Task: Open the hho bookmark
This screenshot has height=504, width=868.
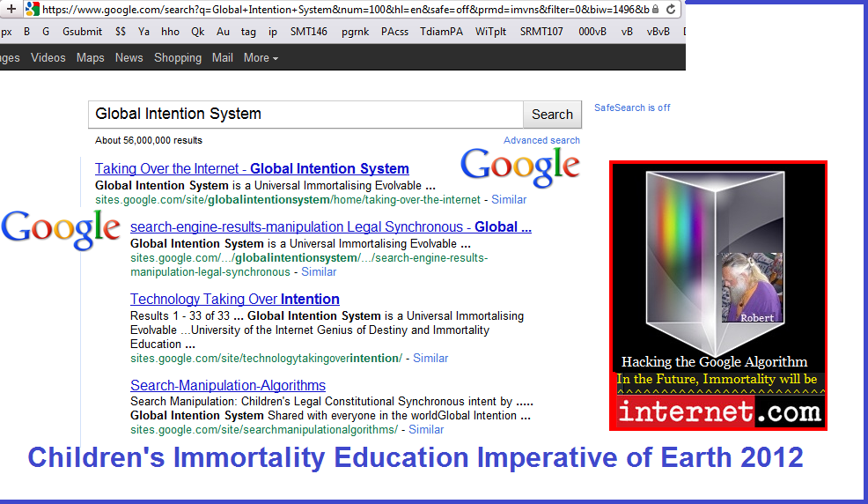Action: (x=170, y=32)
